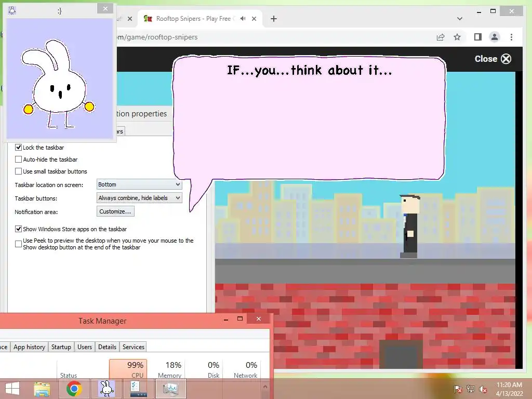Open File Explorer from the taskbar
Image resolution: width=532 pixels, height=399 pixels.
point(42,389)
